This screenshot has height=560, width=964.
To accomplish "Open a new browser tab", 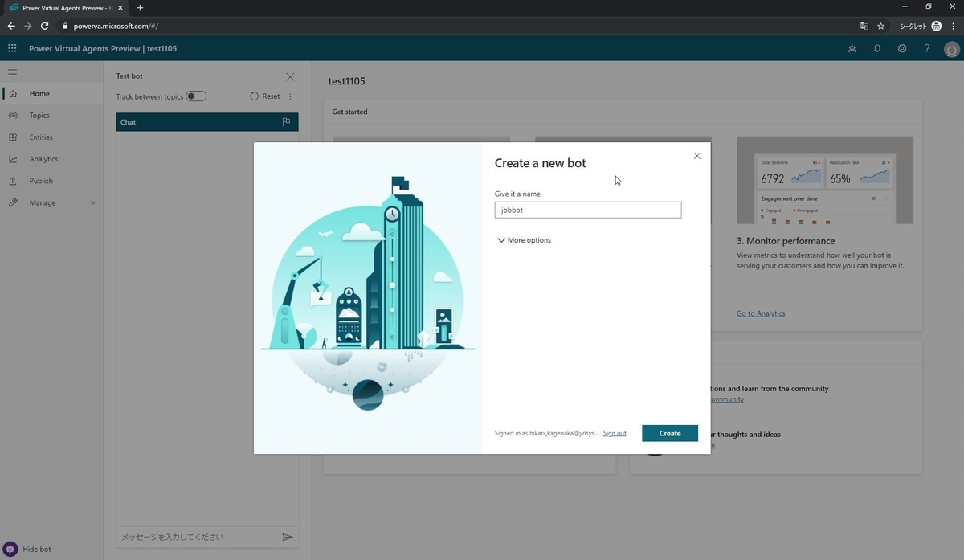I will point(140,8).
